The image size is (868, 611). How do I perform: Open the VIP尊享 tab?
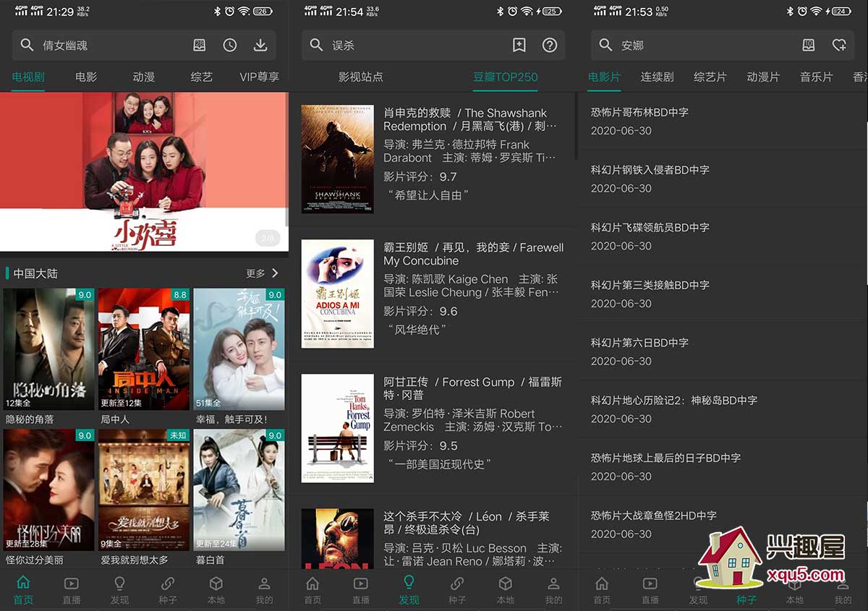pos(259,77)
